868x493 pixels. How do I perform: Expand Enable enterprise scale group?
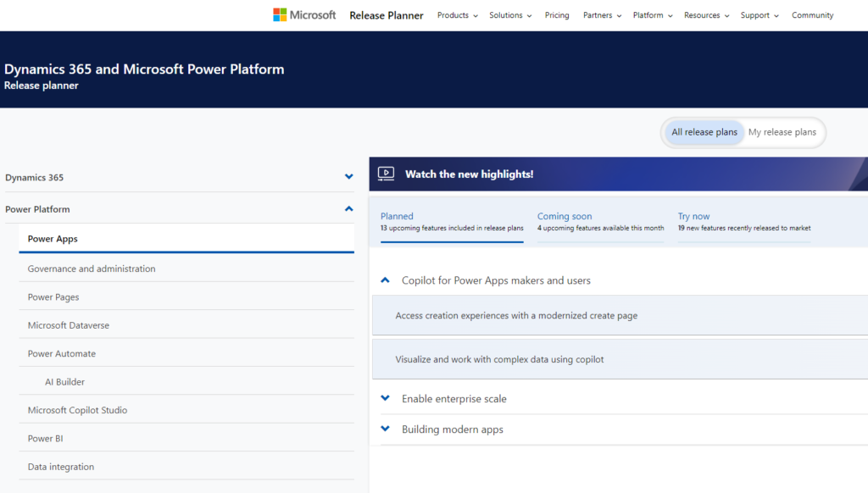point(386,398)
